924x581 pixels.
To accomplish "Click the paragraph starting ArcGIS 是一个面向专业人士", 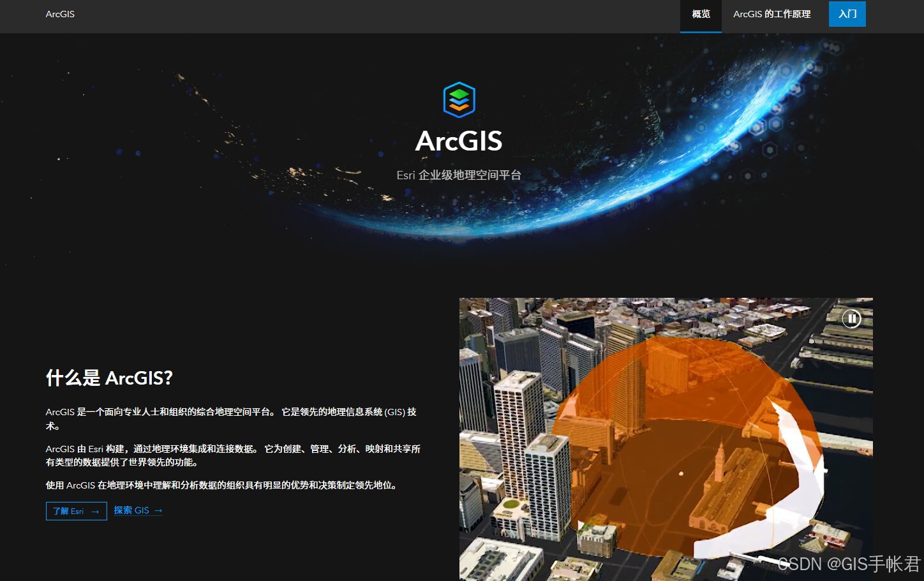I will click(232, 418).
